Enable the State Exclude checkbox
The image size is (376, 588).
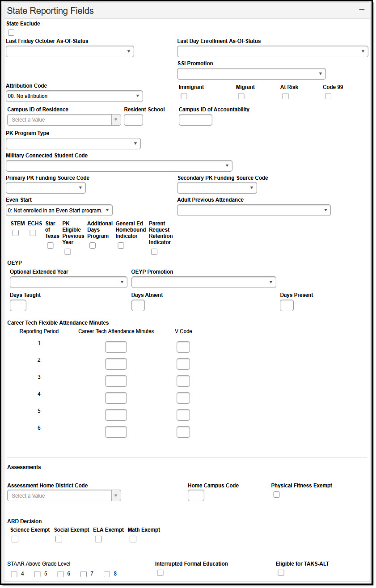coord(11,32)
